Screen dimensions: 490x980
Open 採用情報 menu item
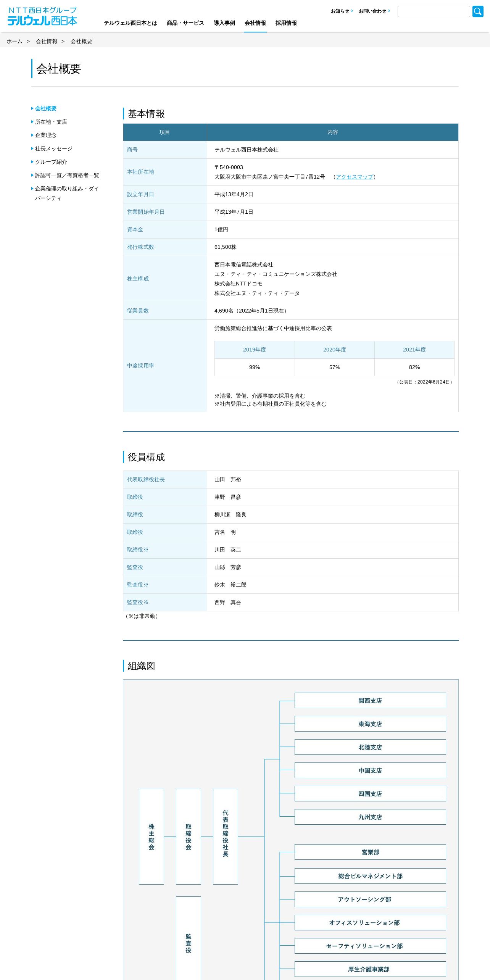286,23
